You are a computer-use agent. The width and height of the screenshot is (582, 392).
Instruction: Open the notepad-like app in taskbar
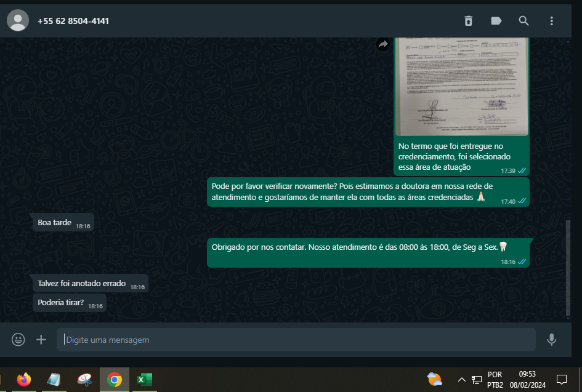point(54,380)
